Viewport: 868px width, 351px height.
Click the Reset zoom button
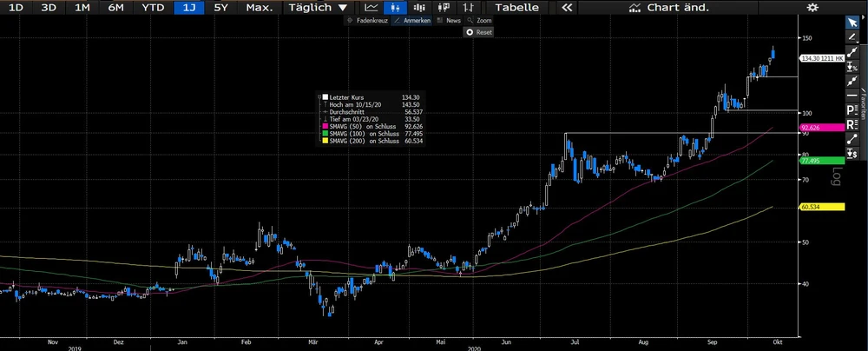(x=479, y=32)
